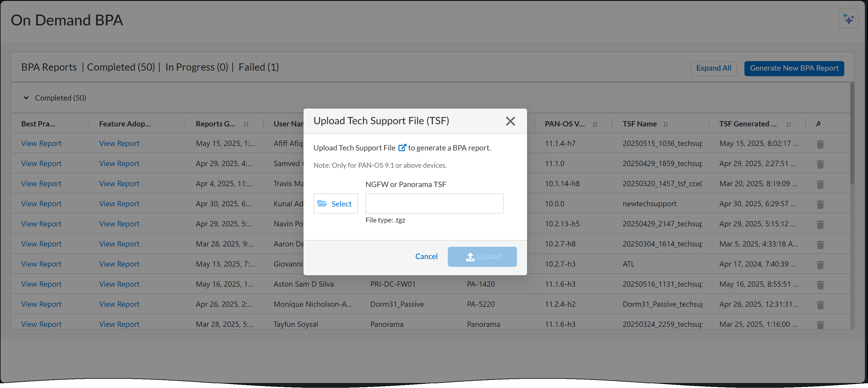
Task: Sort by TSF Generated column
Action: coord(788,124)
